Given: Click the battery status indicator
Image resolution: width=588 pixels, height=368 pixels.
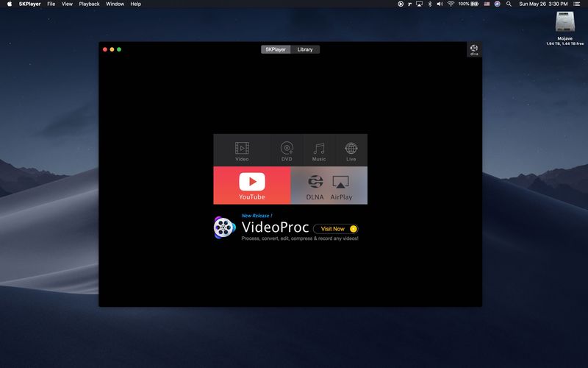Looking at the screenshot, I should pyautogui.click(x=468, y=4).
